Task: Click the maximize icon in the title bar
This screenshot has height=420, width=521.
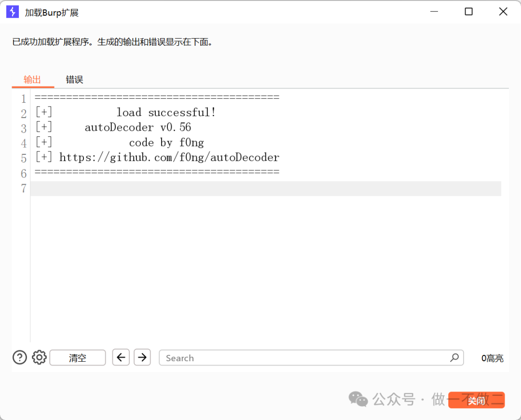Action: pos(468,12)
